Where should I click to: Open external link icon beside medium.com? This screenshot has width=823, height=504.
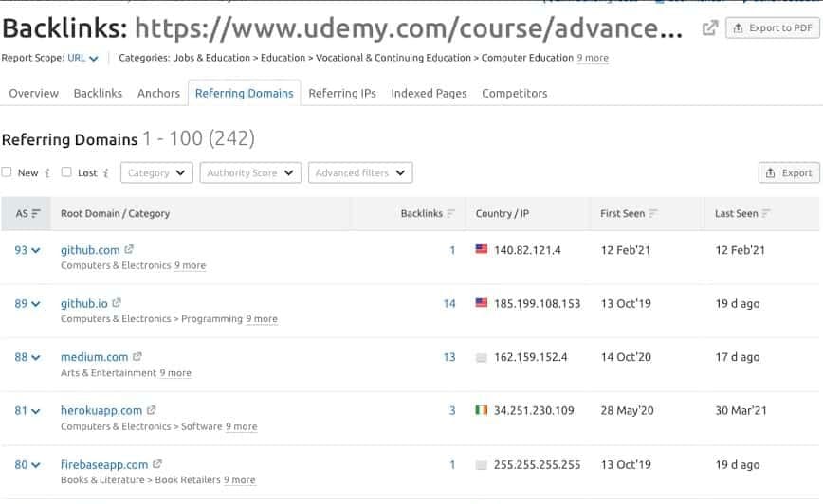point(137,356)
